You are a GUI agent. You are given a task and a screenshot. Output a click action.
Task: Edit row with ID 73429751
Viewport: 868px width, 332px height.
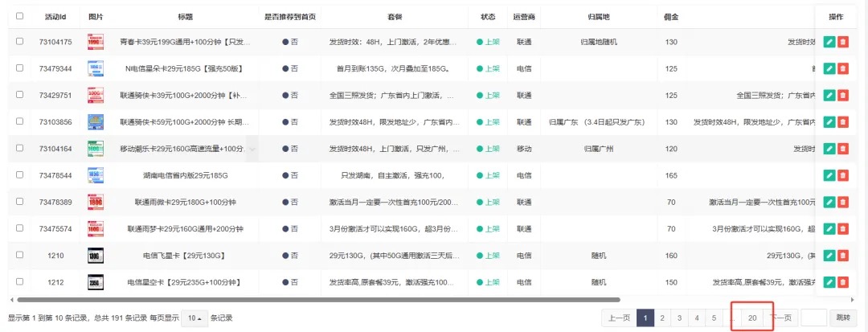pyautogui.click(x=829, y=95)
